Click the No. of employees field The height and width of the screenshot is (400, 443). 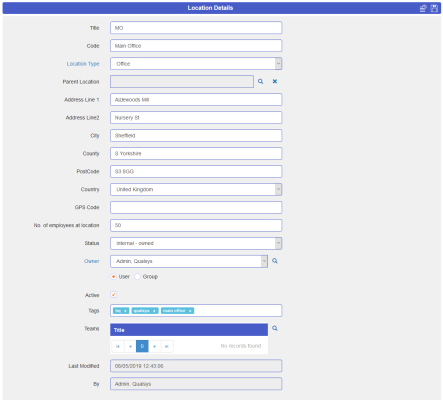tap(196, 225)
